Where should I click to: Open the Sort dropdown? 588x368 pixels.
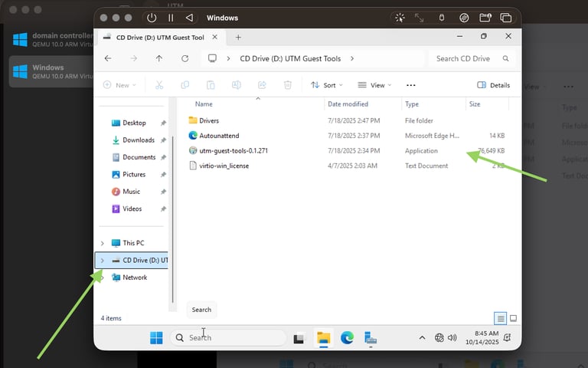click(327, 85)
